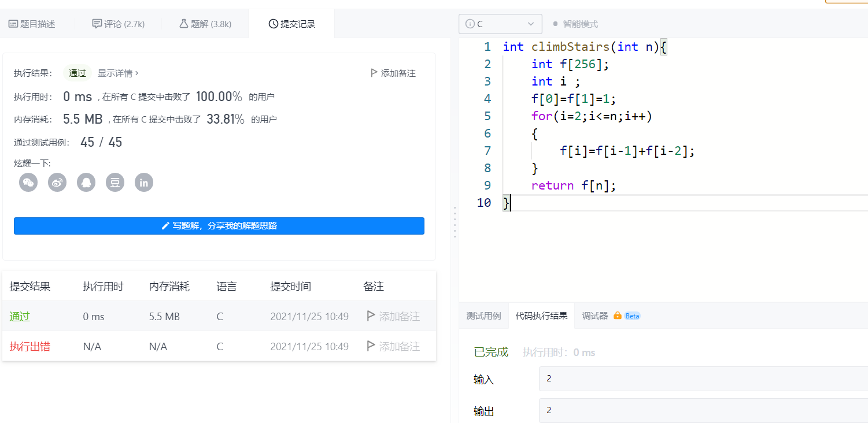Share result via LinkedIn icon
The width and height of the screenshot is (868, 423).
(x=144, y=183)
